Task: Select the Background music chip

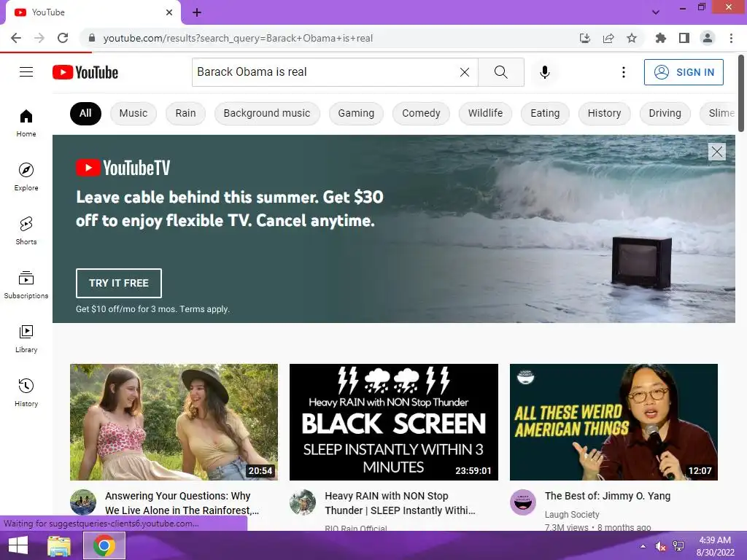Action: click(x=267, y=113)
